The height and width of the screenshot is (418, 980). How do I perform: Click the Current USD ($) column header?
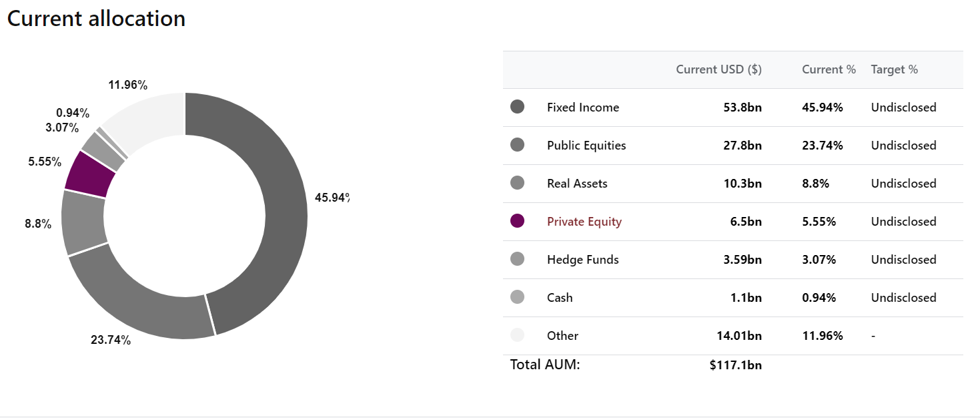coord(718,69)
